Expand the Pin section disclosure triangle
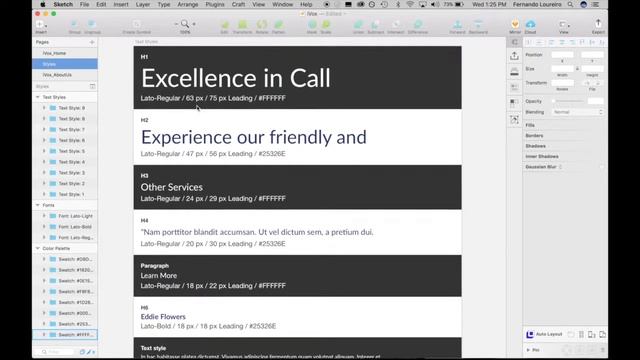This screenshot has width=640, height=360. click(x=528, y=350)
